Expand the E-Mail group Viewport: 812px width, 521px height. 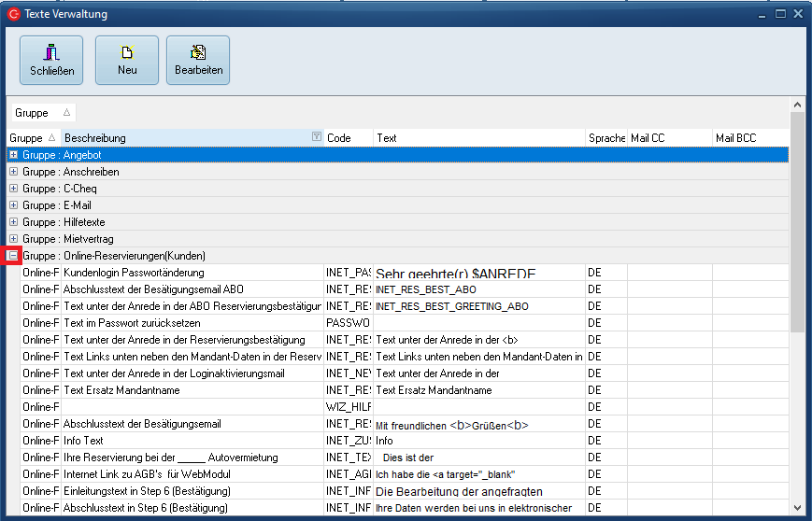(13, 205)
